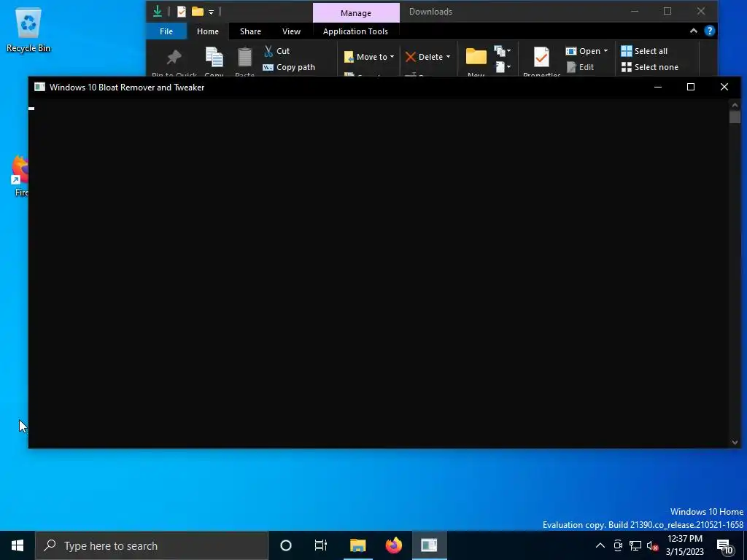Open the clock showing 12:37 PM
747x560 pixels.
(x=684, y=545)
